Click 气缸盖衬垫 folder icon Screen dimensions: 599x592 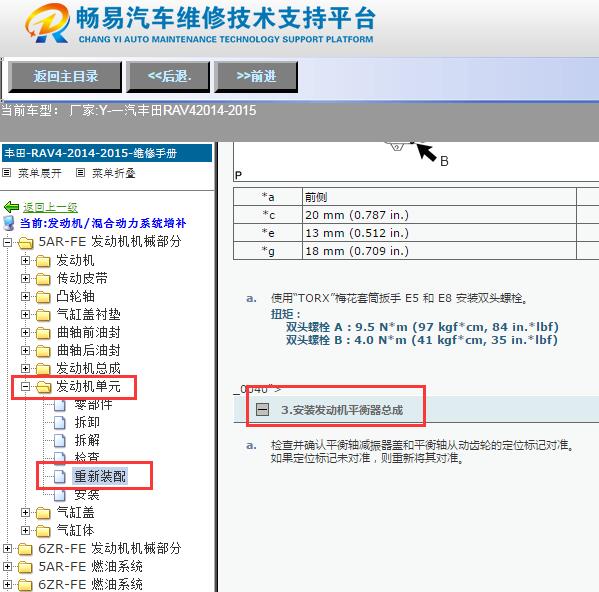(x=43, y=315)
